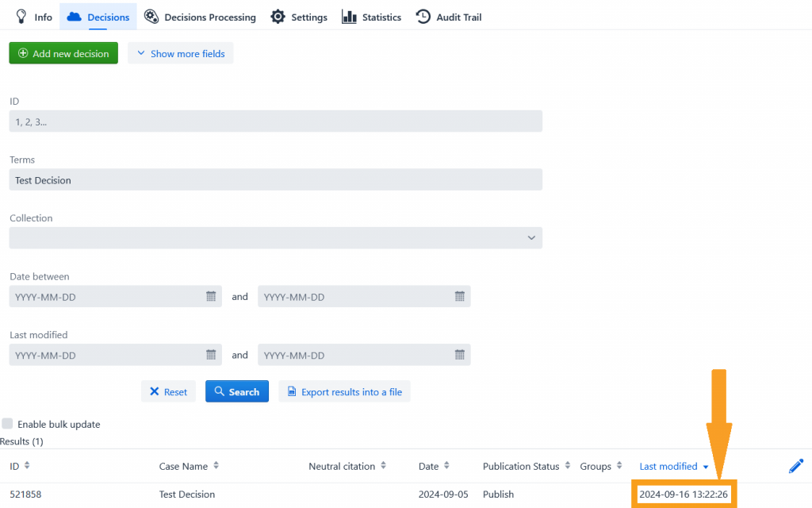Screen dimensions: 812x508
Task: Open the Audit Trail tab
Action: [x=449, y=17]
